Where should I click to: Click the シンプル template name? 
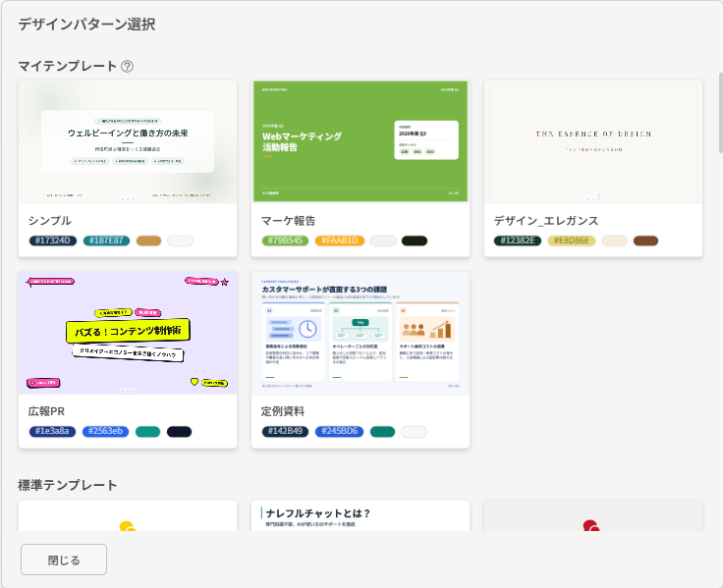(50, 221)
